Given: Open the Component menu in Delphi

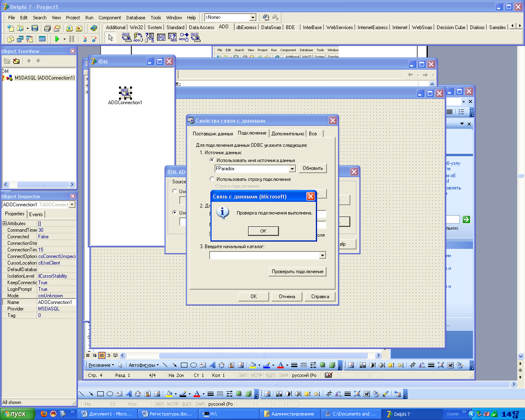Looking at the screenshot, I should [110, 18].
